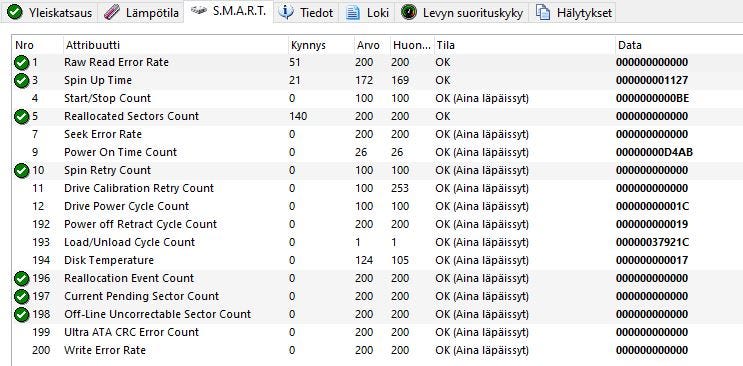The width and height of the screenshot is (743, 366).
Task: Open the Hälytykset tab
Action: 572,12
